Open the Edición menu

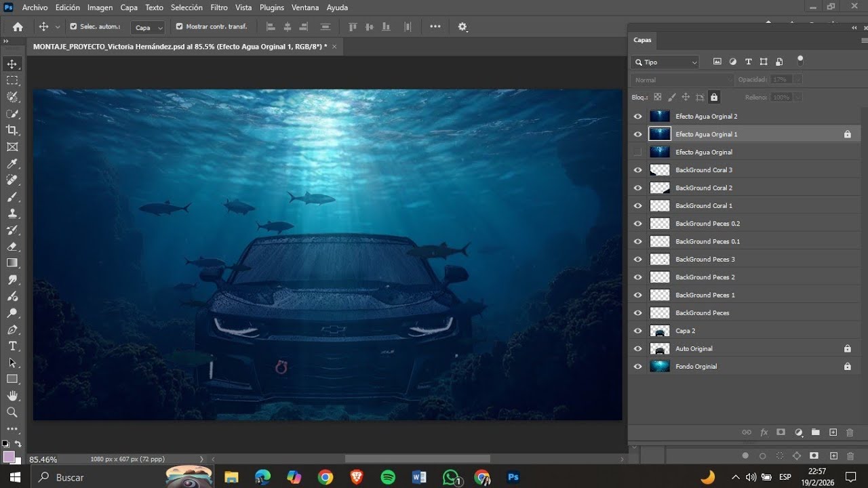click(x=67, y=7)
